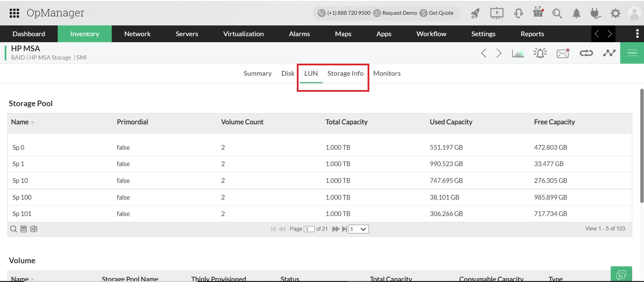The height and width of the screenshot is (282, 644).
Task: Switch to the Summary tab
Action: click(x=258, y=73)
